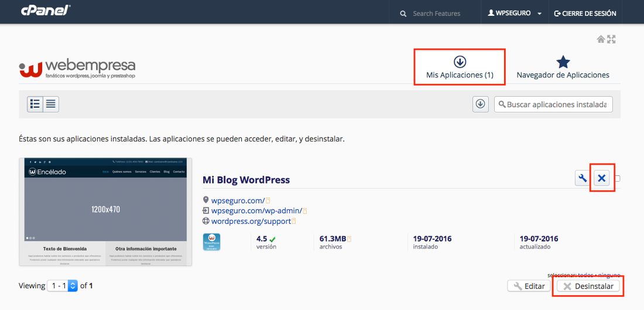Deselect all apps via 'ninguno' link

click(610, 275)
